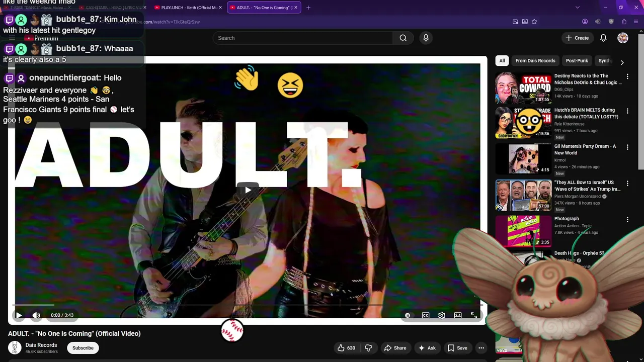
Task: Open Dais Records channel link
Action: (x=41, y=345)
